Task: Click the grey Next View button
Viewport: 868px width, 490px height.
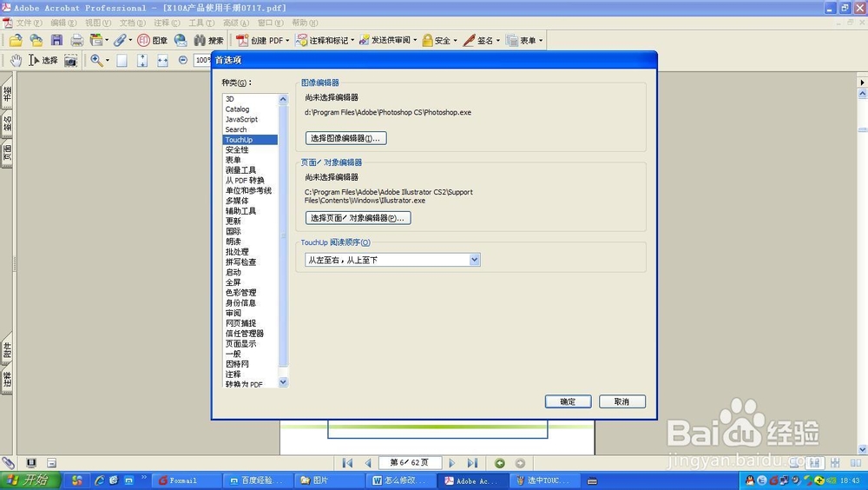Action: tap(520, 463)
